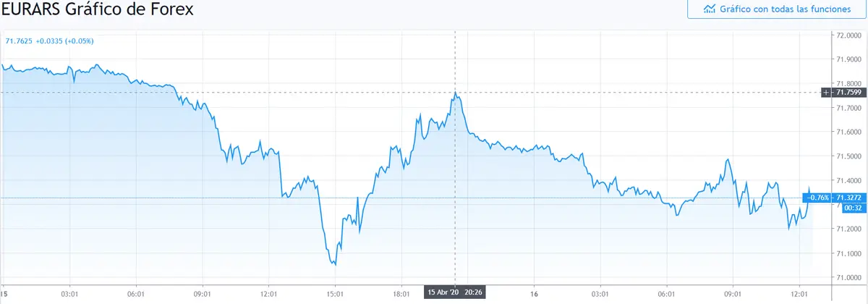Image resolution: width=868 pixels, height=304 pixels.
Task: Select the 15 Abr '20 20:26 crosshair date label
Action: 454,292
